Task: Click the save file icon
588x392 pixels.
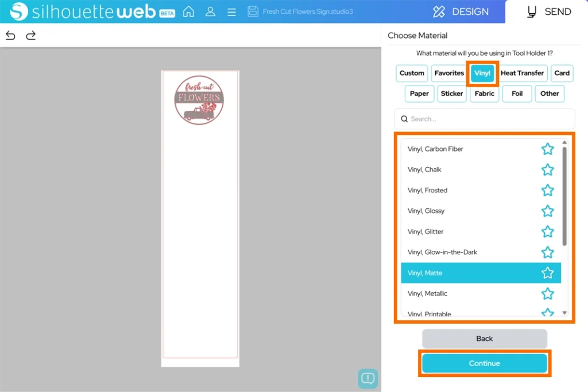Action: point(253,11)
